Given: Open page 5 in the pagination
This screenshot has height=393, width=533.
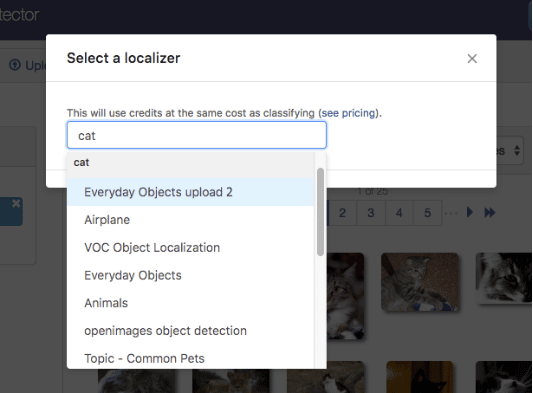Looking at the screenshot, I should (x=428, y=213).
